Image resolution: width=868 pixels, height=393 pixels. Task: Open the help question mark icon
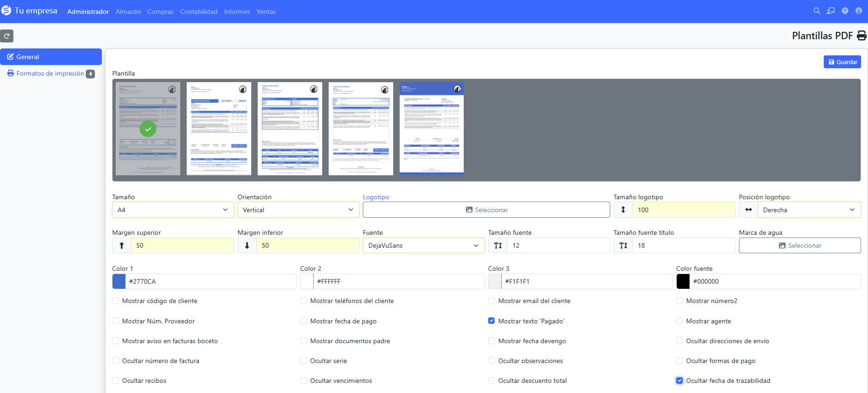pyautogui.click(x=845, y=11)
